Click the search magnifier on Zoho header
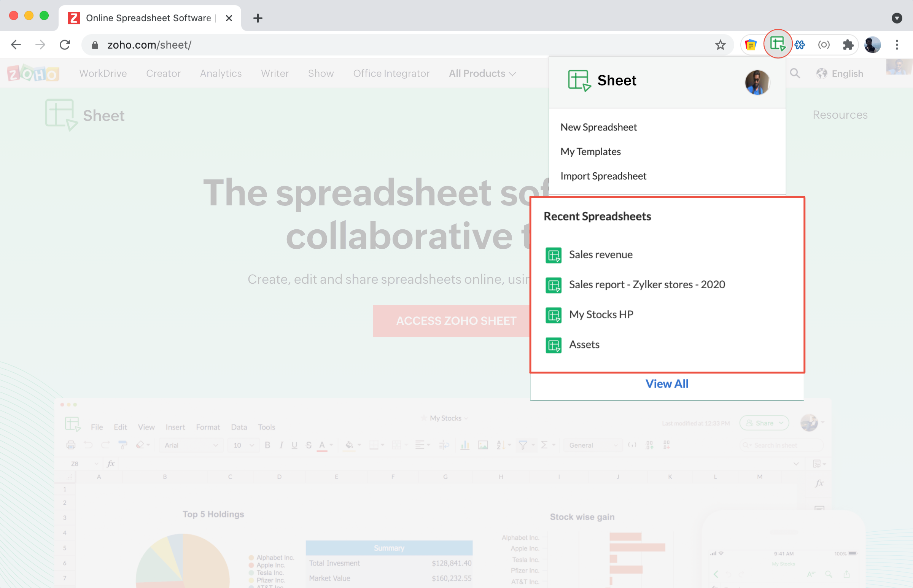This screenshot has height=588, width=913. tap(795, 73)
